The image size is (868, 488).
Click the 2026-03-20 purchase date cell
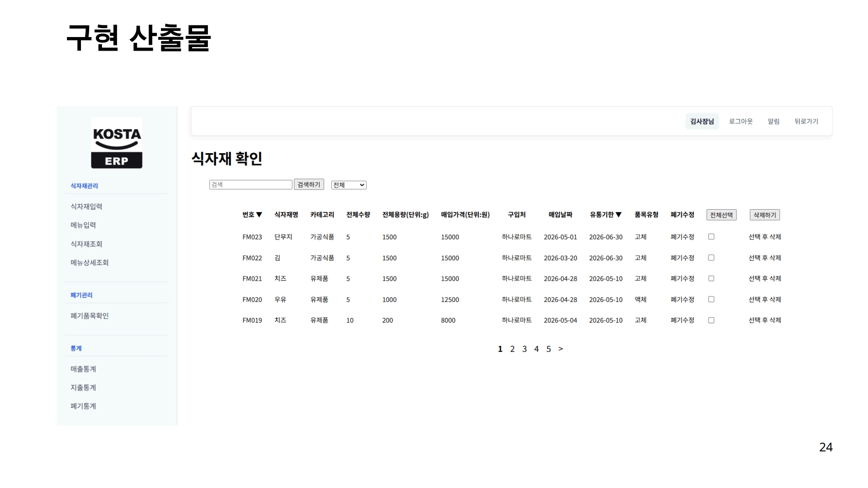coord(561,258)
